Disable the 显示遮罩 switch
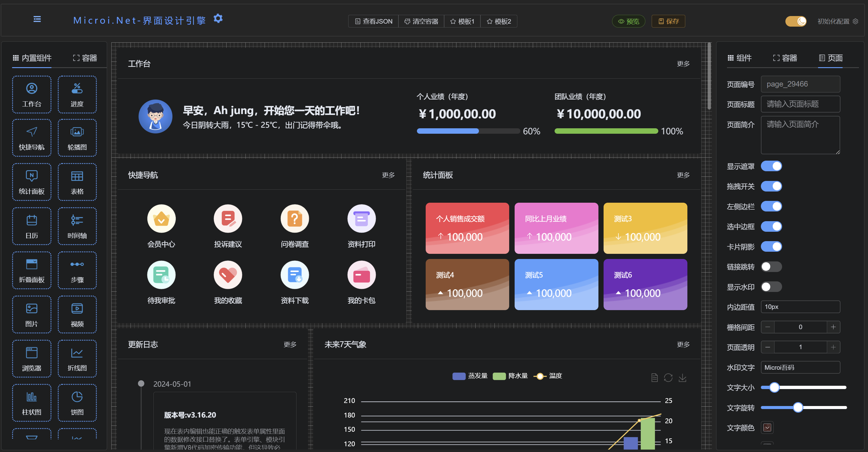Screen dimensions: 868x452 (771, 166)
